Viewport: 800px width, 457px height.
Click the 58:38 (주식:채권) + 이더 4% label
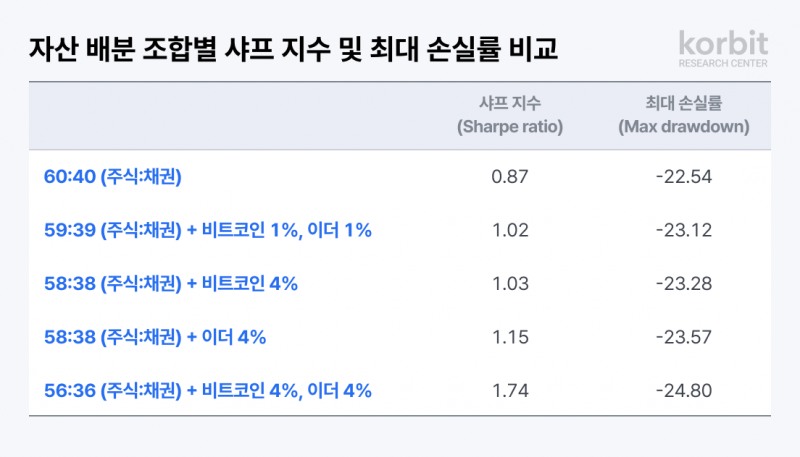[x=155, y=337]
